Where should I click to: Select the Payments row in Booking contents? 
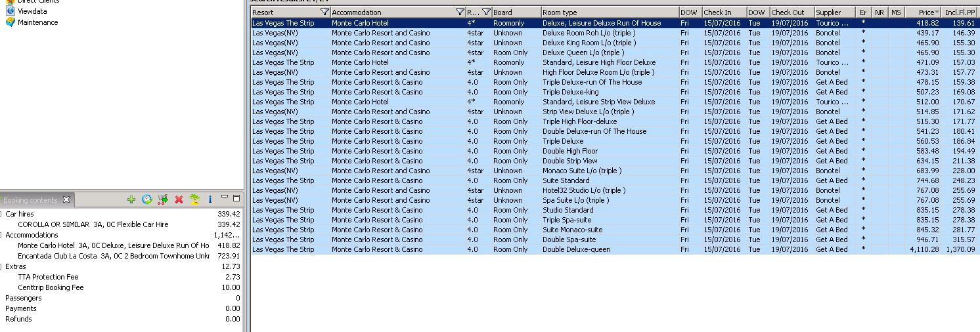point(122,308)
